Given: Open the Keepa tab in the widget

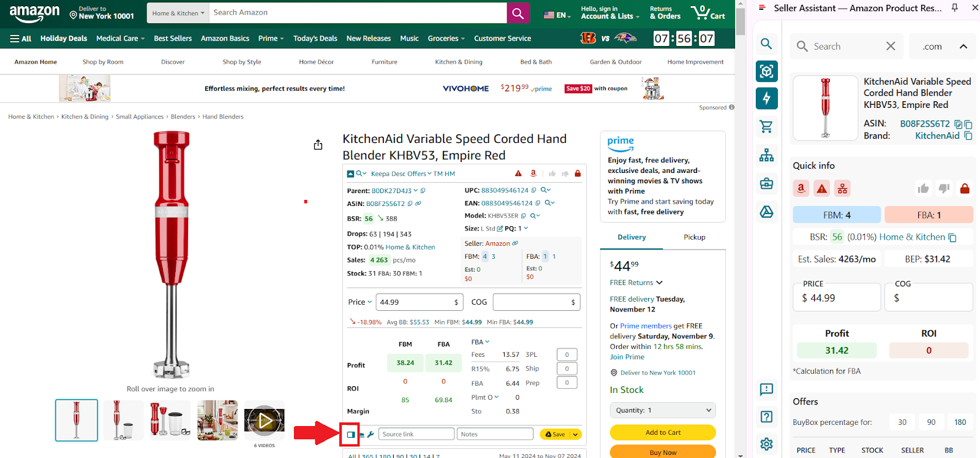Looking at the screenshot, I should 380,174.
